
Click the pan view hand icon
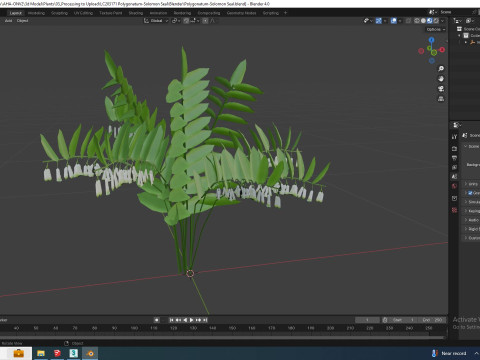[x=441, y=79]
